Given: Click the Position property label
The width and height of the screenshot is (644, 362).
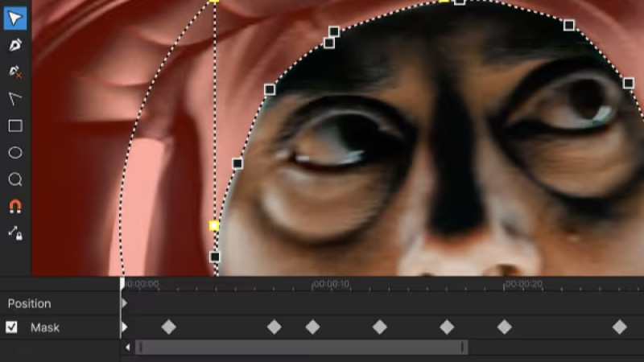Looking at the screenshot, I should [30, 304].
